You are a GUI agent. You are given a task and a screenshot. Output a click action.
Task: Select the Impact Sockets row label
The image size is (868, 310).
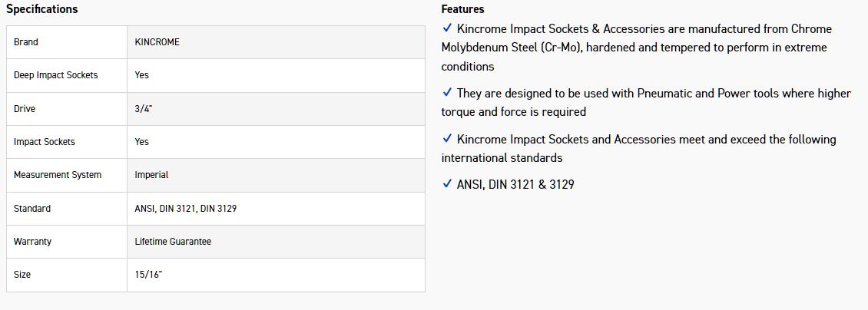[x=45, y=142]
